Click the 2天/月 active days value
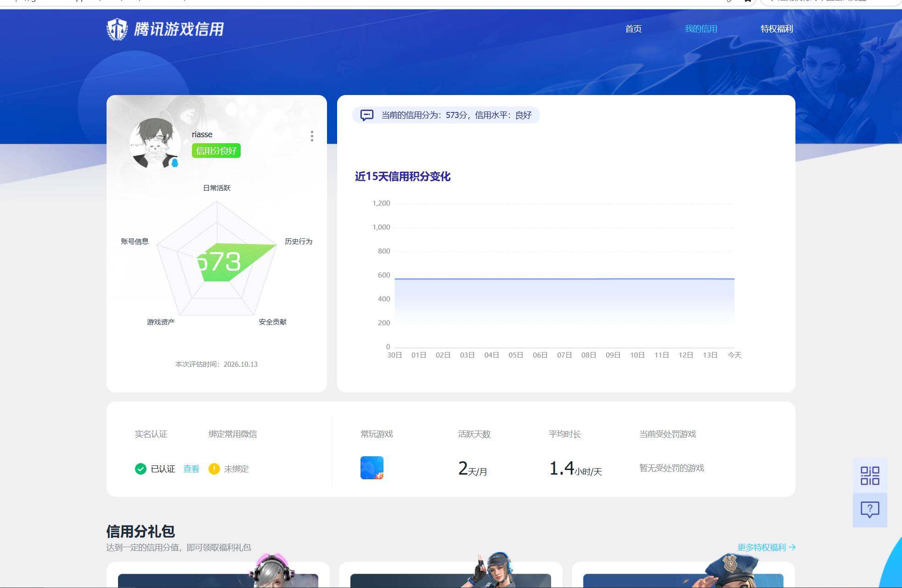 [473, 468]
